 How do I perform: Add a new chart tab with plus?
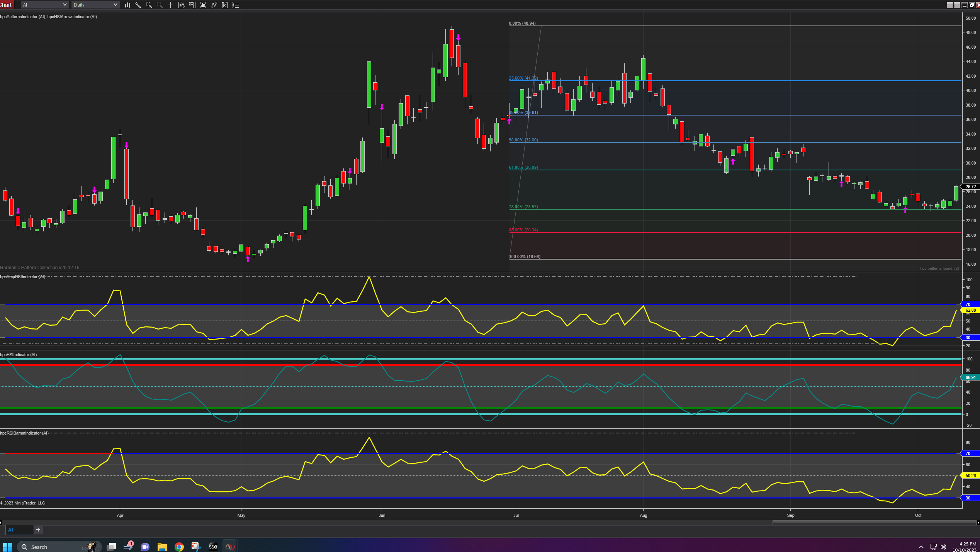click(38, 530)
